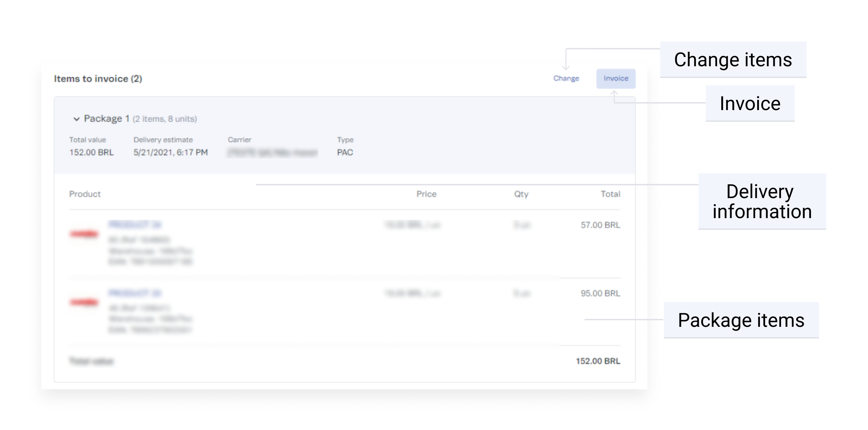Click the 95.00 BRL total value
868x430 pixels.
click(x=600, y=293)
